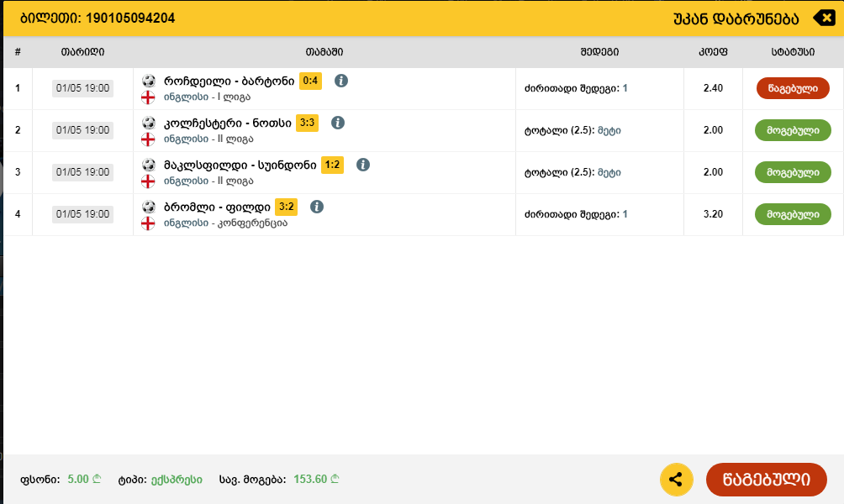This screenshot has height=504, width=844.
Task: Click England flag icon in კოლჩესტერი row
Action: coord(148,139)
